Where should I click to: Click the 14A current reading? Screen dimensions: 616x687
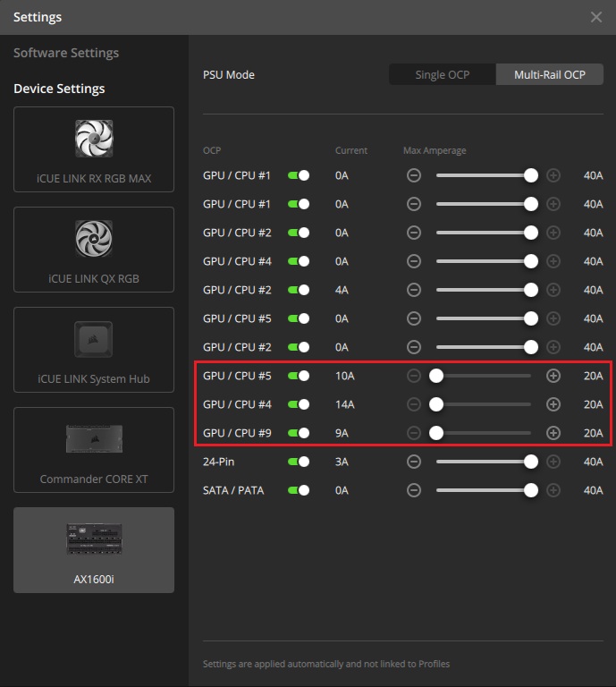(x=344, y=404)
